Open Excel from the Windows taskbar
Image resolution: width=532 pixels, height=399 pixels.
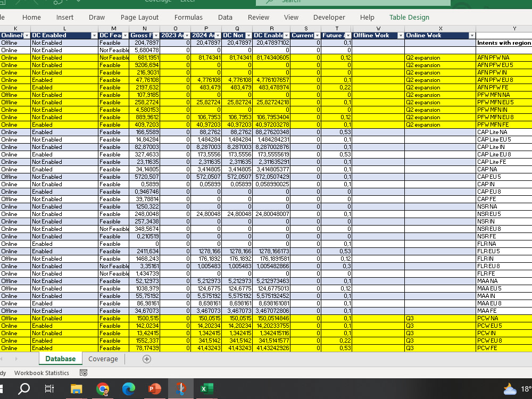tap(206, 389)
